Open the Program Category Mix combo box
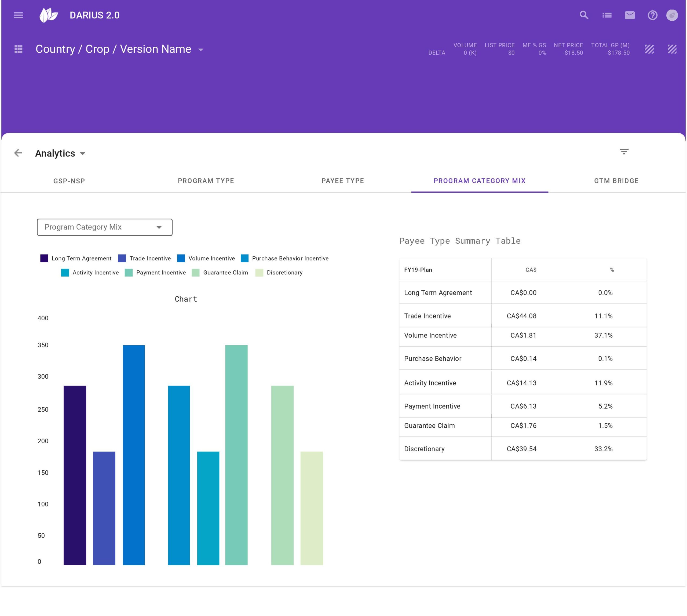Viewport: 687px width, 616px height. point(104,227)
